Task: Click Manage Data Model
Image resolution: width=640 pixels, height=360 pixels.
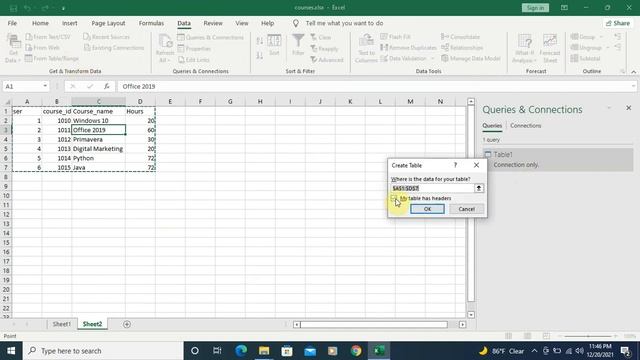Action: point(471,58)
